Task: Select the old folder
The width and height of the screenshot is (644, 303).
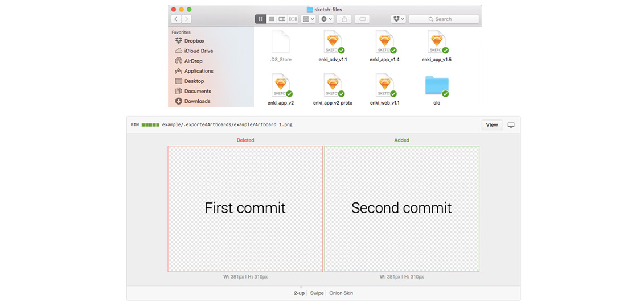Action: (437, 86)
